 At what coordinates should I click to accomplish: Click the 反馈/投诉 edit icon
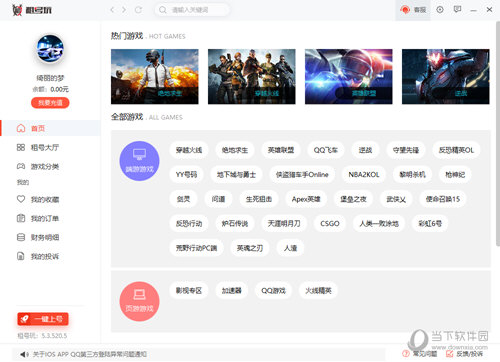click(449, 354)
